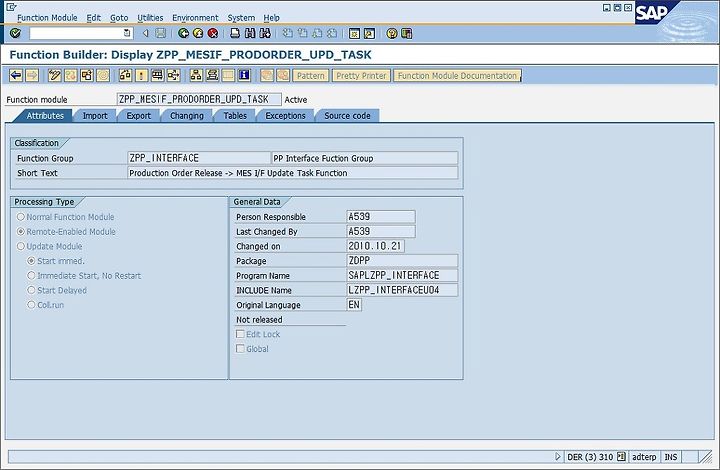Viewport: 720px width, 470px height.
Task: Select the Attributes tab
Action: [x=45, y=116]
